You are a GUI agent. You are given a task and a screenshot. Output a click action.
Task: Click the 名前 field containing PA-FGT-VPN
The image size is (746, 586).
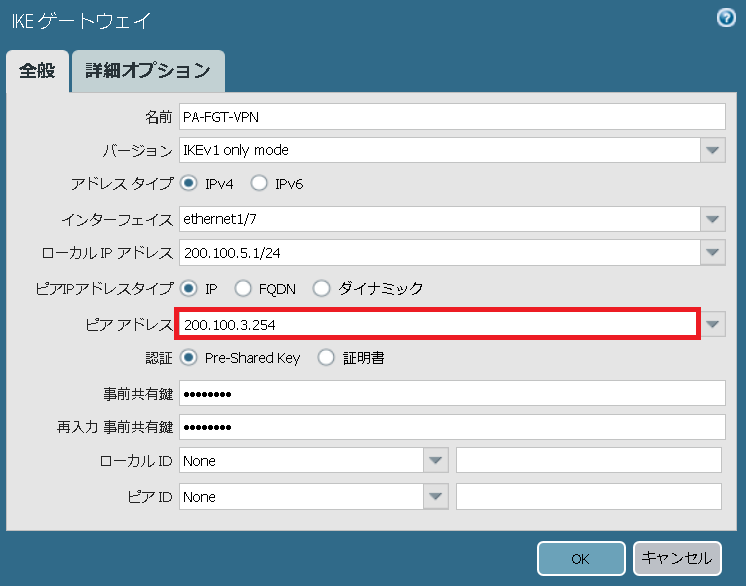(452, 117)
